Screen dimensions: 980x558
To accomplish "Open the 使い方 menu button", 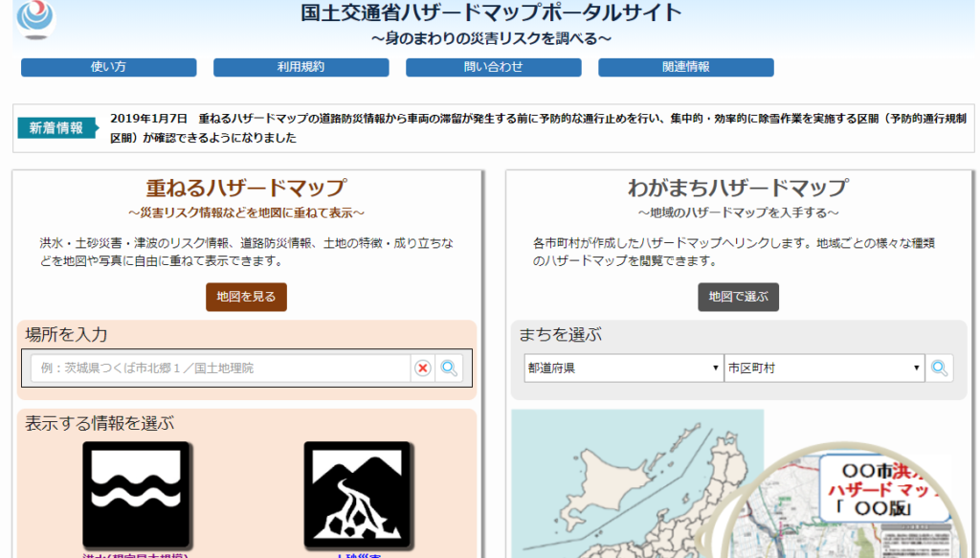I will [x=109, y=67].
